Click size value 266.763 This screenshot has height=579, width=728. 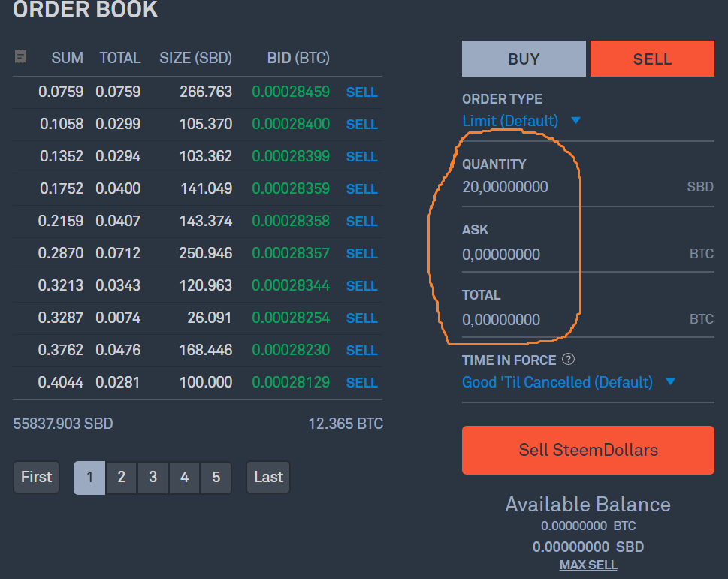point(206,92)
